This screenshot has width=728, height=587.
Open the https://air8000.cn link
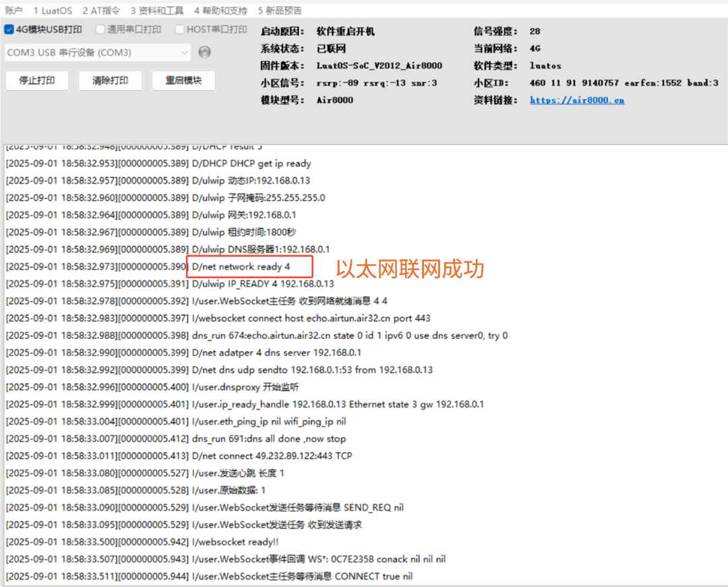(x=576, y=100)
